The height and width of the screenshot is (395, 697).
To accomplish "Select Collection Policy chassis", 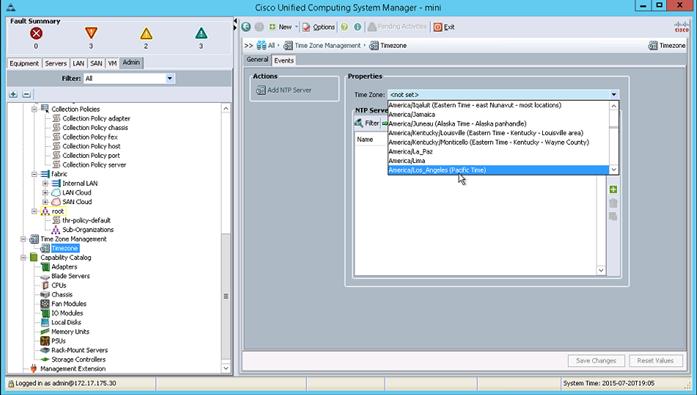I will pyautogui.click(x=95, y=128).
